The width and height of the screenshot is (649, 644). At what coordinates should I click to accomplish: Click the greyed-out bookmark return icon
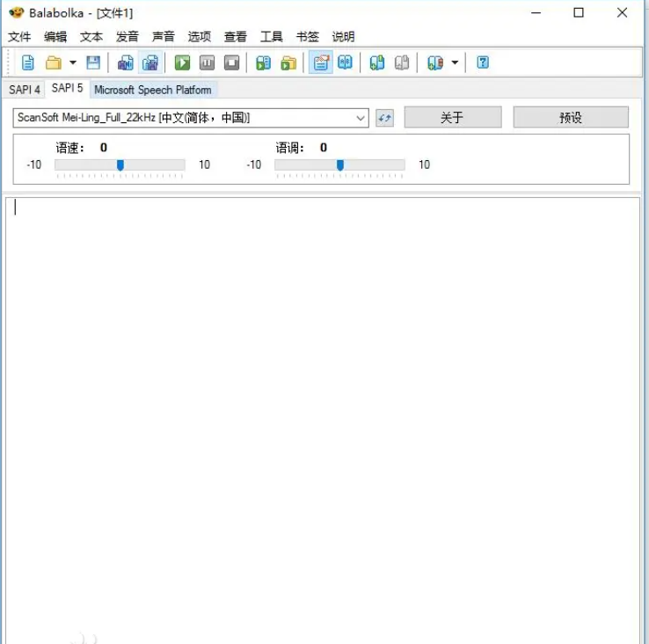[x=402, y=63]
